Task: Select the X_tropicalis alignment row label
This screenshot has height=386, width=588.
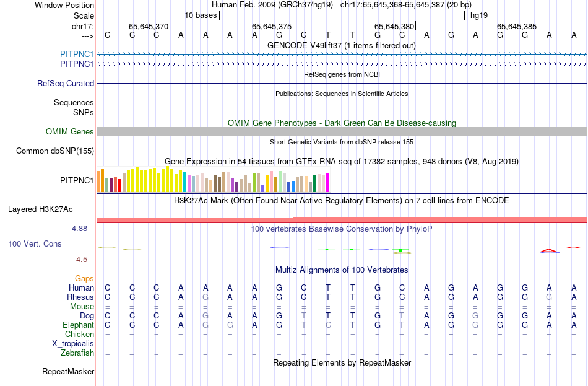Action: pyautogui.click(x=73, y=344)
